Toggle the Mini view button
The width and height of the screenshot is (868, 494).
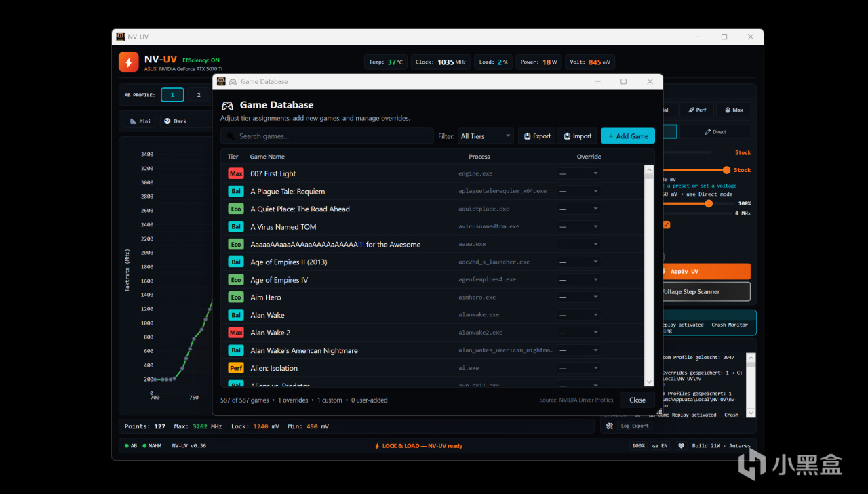coord(140,121)
